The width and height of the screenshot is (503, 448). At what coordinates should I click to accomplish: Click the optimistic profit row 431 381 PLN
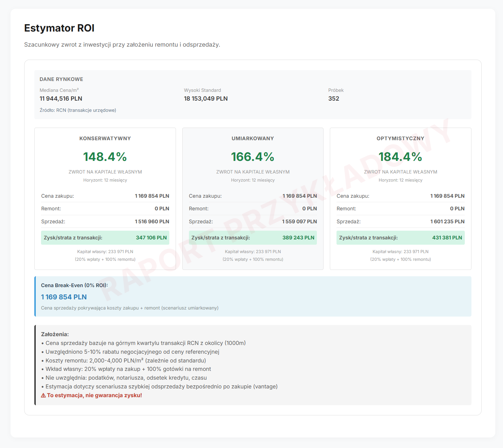pyautogui.click(x=400, y=238)
